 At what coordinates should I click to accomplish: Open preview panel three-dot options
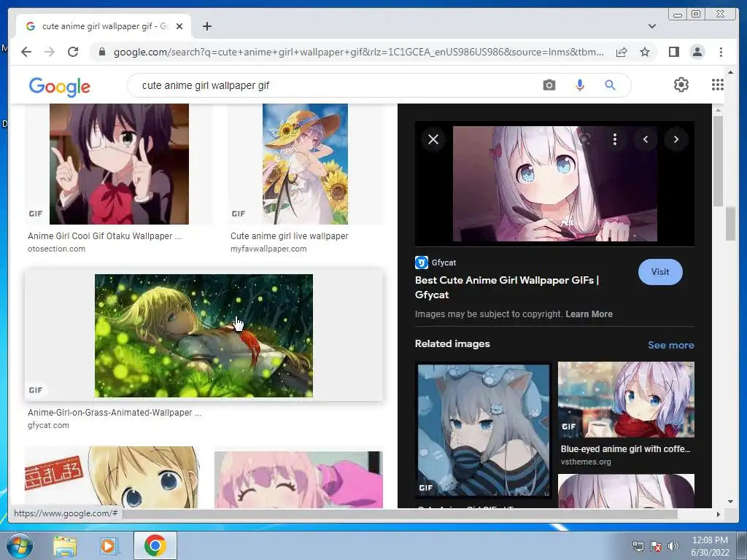[x=614, y=139]
